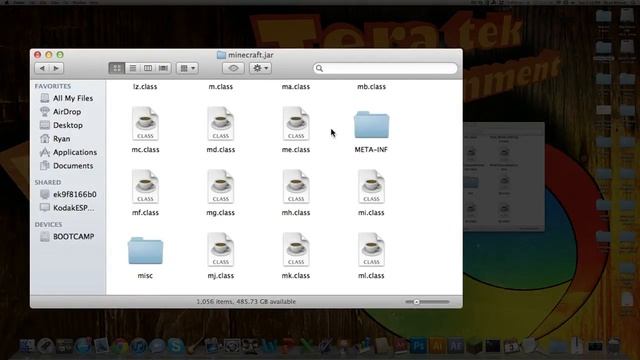Open Finder from the Dock
The height and width of the screenshot is (360, 640).
pyautogui.click(x=27, y=346)
